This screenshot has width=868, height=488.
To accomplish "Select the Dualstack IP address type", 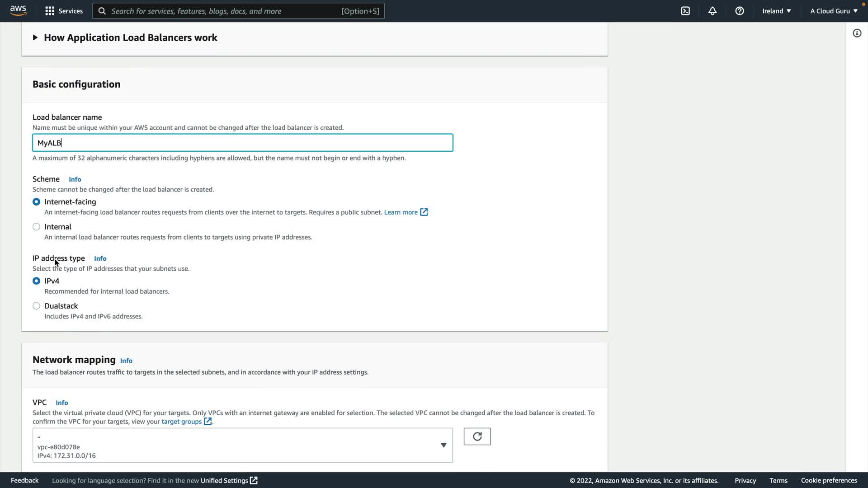I will tap(36, 306).
